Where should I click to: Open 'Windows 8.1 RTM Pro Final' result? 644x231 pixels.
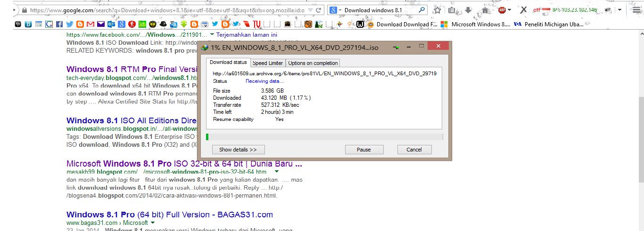[132, 69]
